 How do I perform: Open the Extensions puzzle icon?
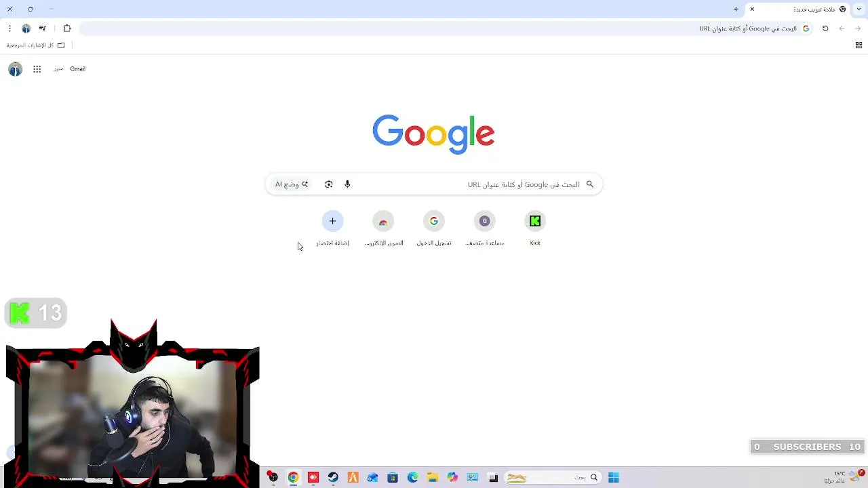[66, 28]
